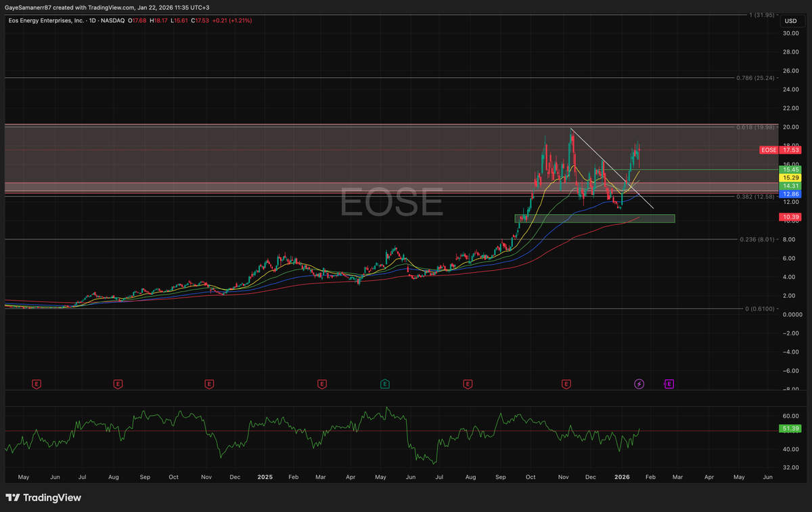Click the red earnings icon under August 2025

(x=468, y=384)
